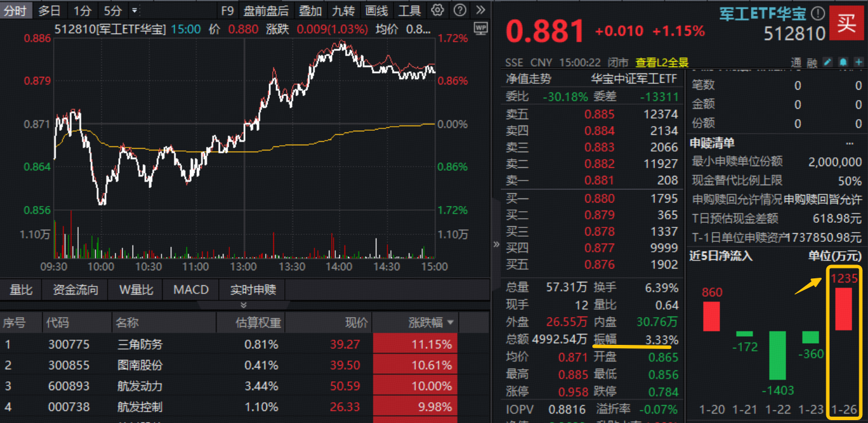Expand the panel with the double chevron arrow
The height and width of the screenshot is (423, 868).
click(496, 244)
